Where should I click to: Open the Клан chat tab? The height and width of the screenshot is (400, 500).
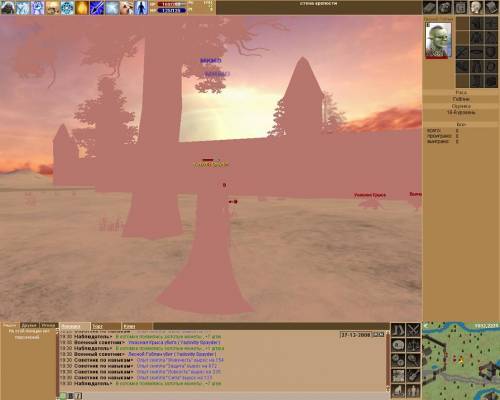(137, 326)
